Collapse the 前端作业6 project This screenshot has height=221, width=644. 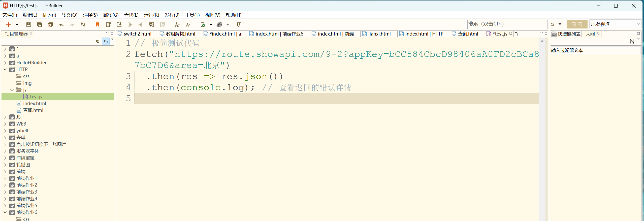coord(5,212)
